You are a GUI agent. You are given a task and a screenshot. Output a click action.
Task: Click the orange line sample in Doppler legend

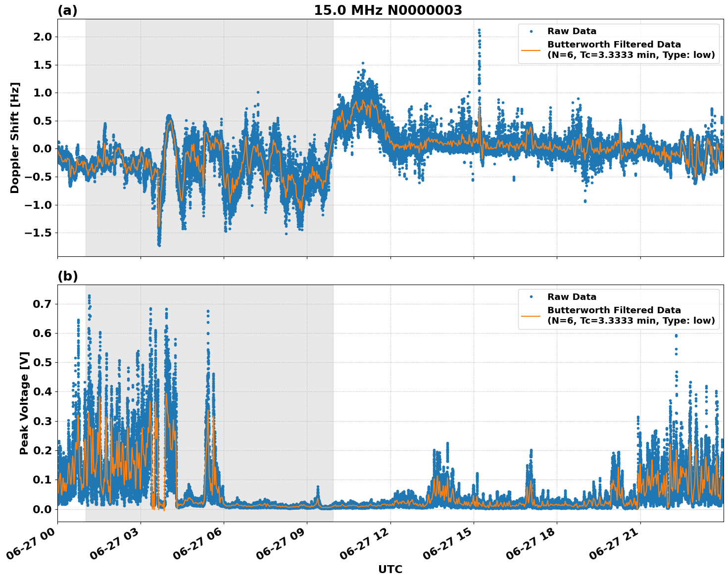click(531, 50)
